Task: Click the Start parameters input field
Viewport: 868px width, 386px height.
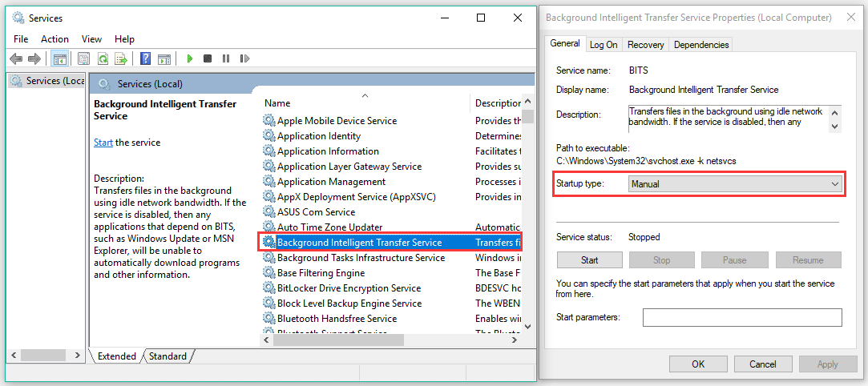Action: pyautogui.click(x=742, y=317)
